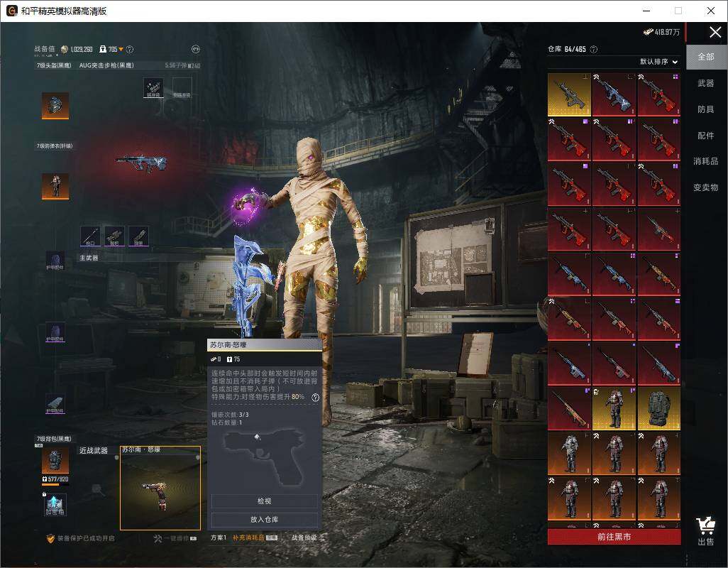Open the empty second scope slot on the AUG

(182, 88)
